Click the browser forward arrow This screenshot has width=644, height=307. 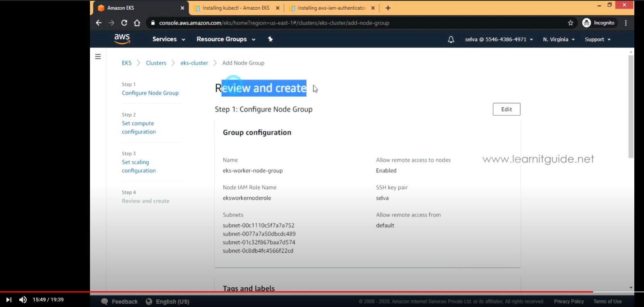(x=111, y=23)
